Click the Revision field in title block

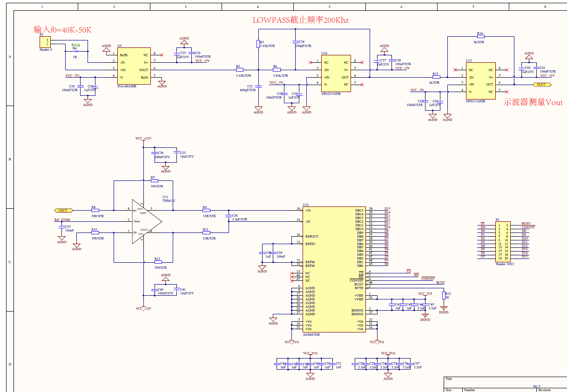pos(544,390)
